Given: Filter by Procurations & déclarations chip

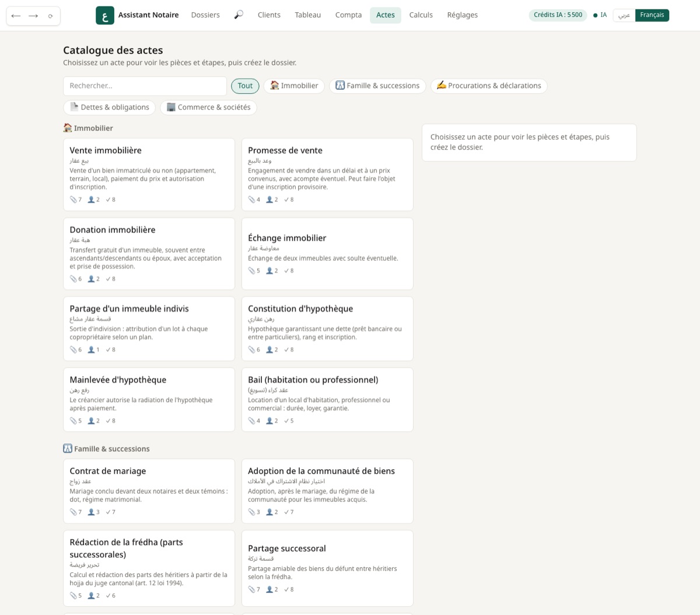Looking at the screenshot, I should point(489,86).
